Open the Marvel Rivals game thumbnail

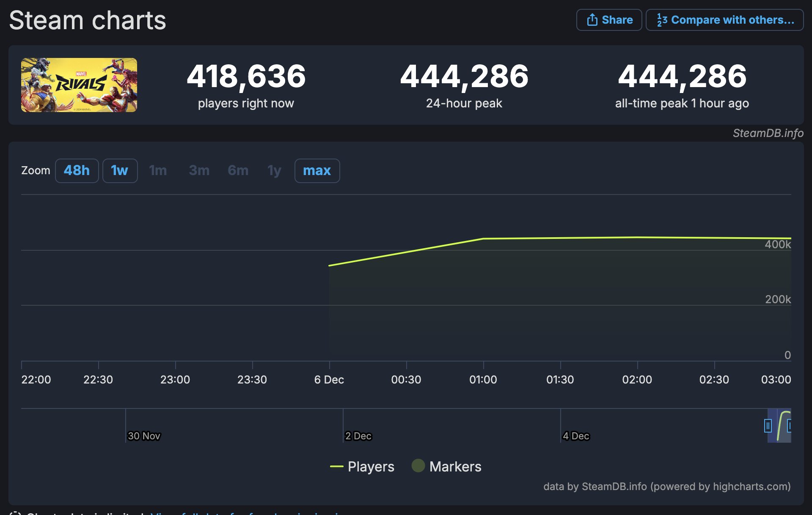79,85
